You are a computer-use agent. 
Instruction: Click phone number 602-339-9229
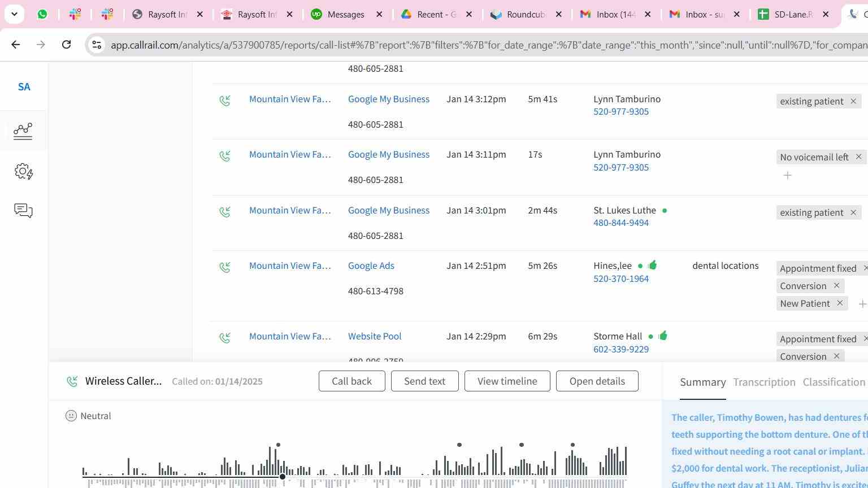coord(621,349)
